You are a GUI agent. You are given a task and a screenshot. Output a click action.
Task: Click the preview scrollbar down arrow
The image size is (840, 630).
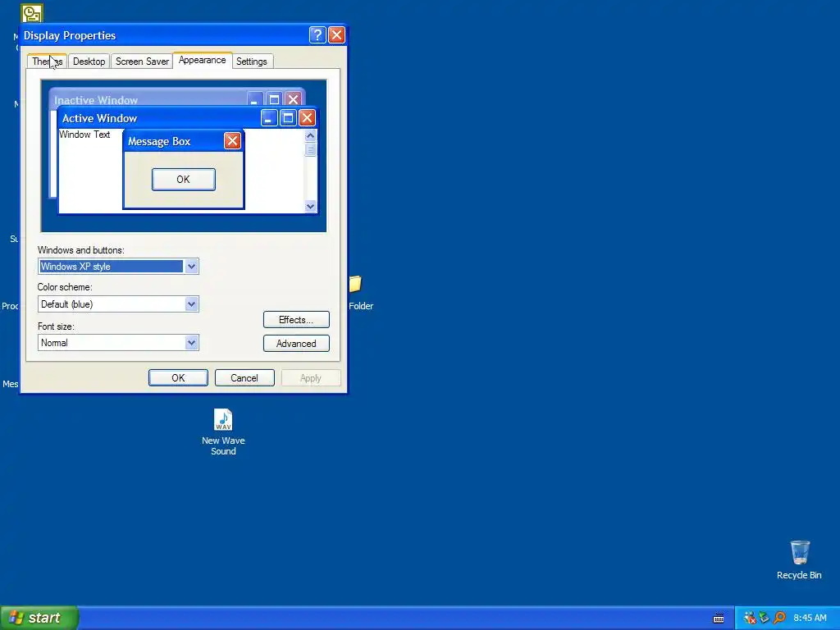tap(310, 206)
